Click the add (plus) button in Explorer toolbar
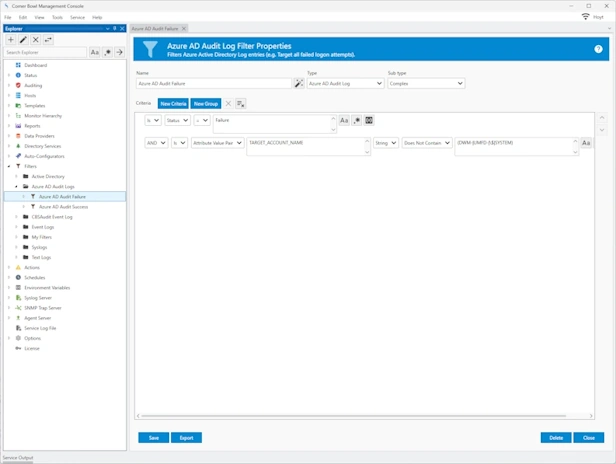 tap(11, 40)
